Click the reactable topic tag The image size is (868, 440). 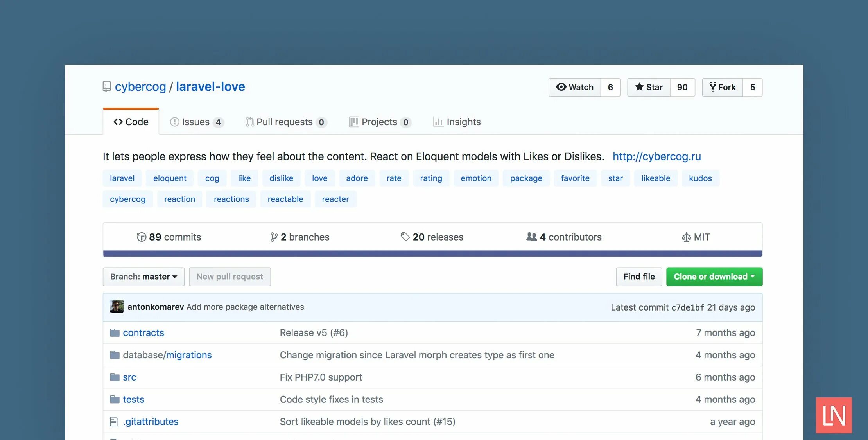(x=285, y=199)
